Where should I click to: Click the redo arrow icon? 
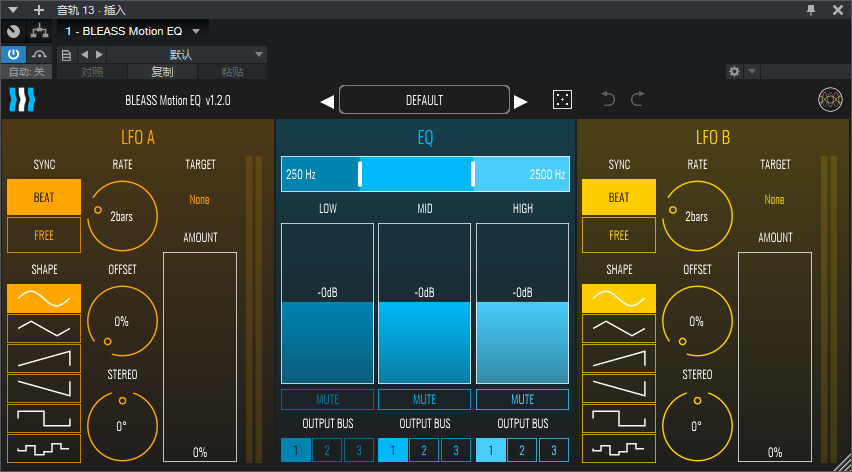(637, 100)
